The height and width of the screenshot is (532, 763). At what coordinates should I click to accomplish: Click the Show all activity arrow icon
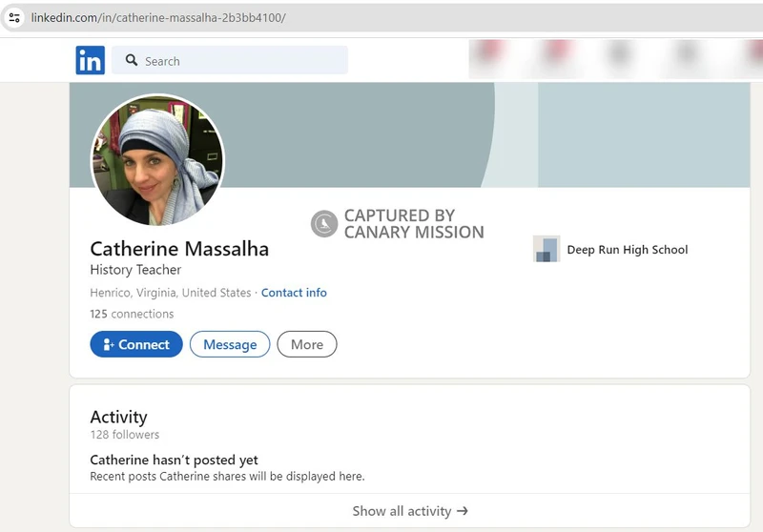[x=463, y=511]
